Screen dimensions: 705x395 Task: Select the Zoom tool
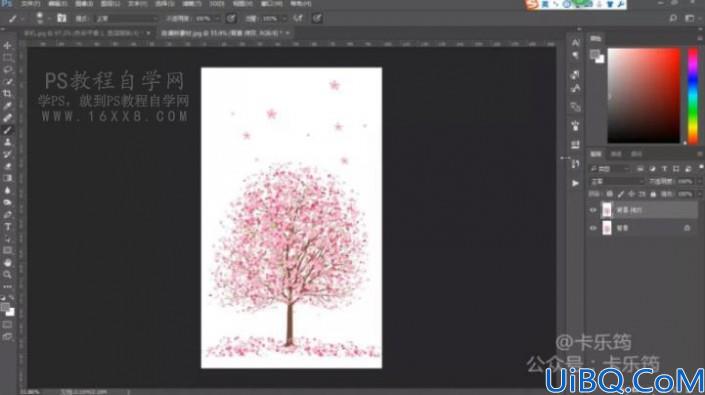pyautogui.click(x=8, y=275)
